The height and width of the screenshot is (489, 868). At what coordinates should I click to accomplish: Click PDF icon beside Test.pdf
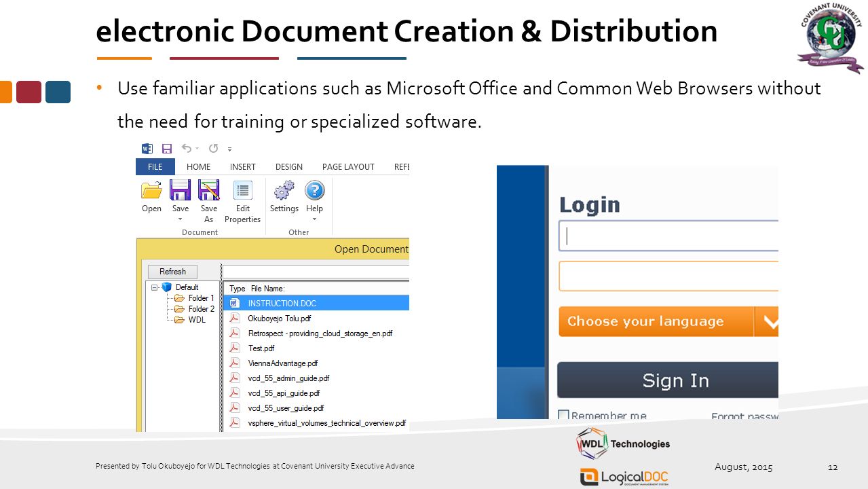235,348
